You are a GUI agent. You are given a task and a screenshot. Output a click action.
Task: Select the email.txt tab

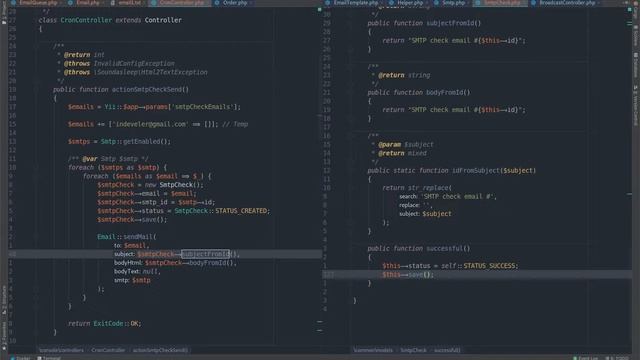click(x=129, y=3)
